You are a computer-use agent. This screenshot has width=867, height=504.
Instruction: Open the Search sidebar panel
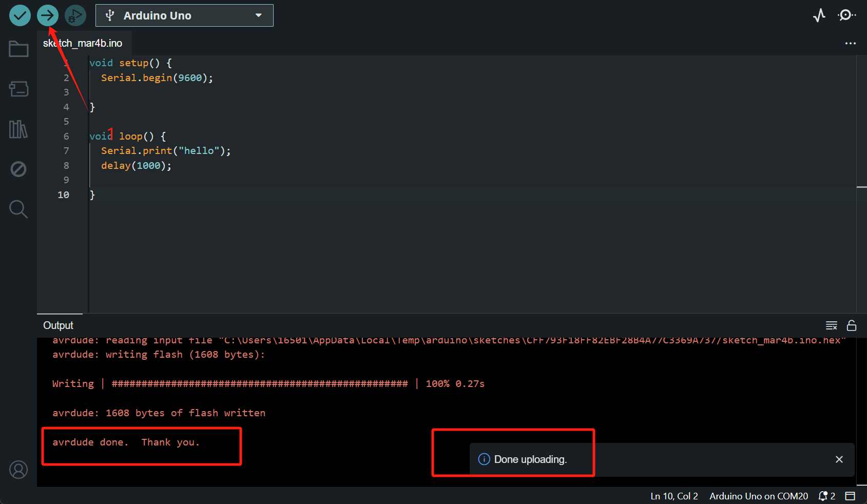[18, 209]
